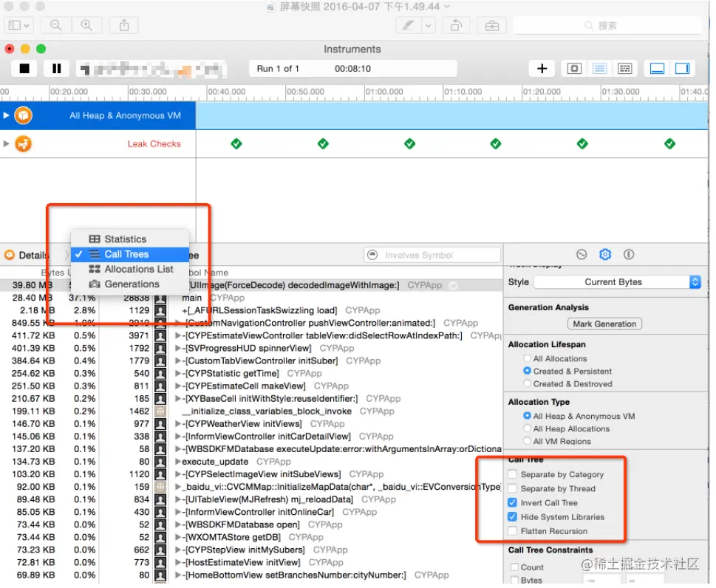This screenshot has height=588, width=716.
Task: Expand the Leak Checks track
Action: (6, 144)
